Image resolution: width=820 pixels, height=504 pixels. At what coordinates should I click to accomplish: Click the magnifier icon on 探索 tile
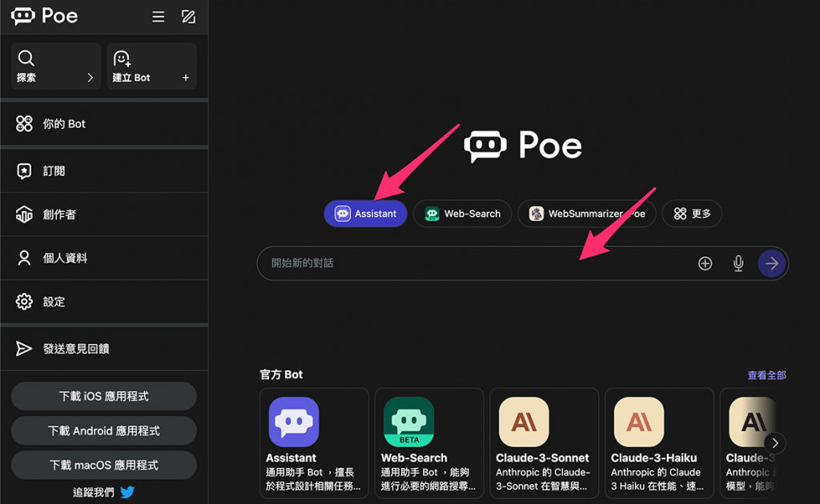(x=26, y=58)
